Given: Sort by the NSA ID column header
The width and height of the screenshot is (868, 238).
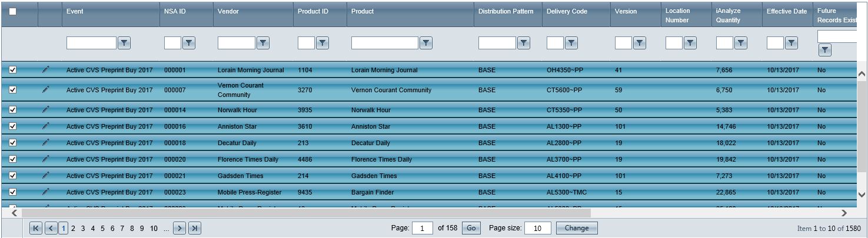Looking at the screenshot, I should [x=175, y=11].
